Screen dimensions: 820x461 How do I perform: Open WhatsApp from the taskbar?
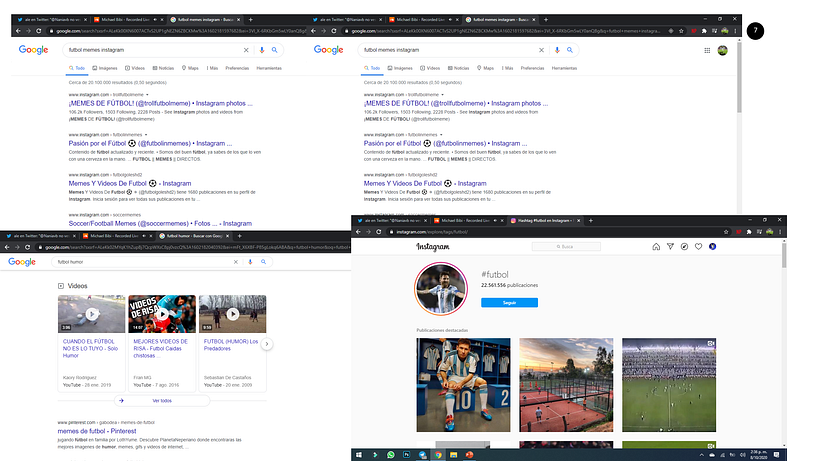[391, 455]
